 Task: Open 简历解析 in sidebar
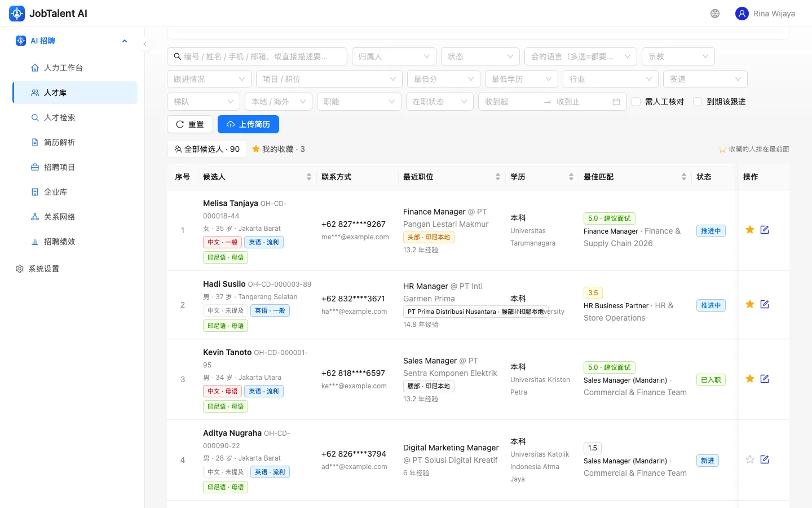pyautogui.click(x=75, y=142)
